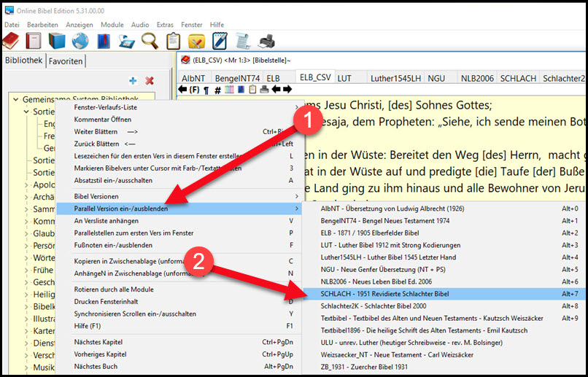The width and height of the screenshot is (588, 377).
Task: Click the red X icon in Bibliothek panel
Action: [150, 80]
